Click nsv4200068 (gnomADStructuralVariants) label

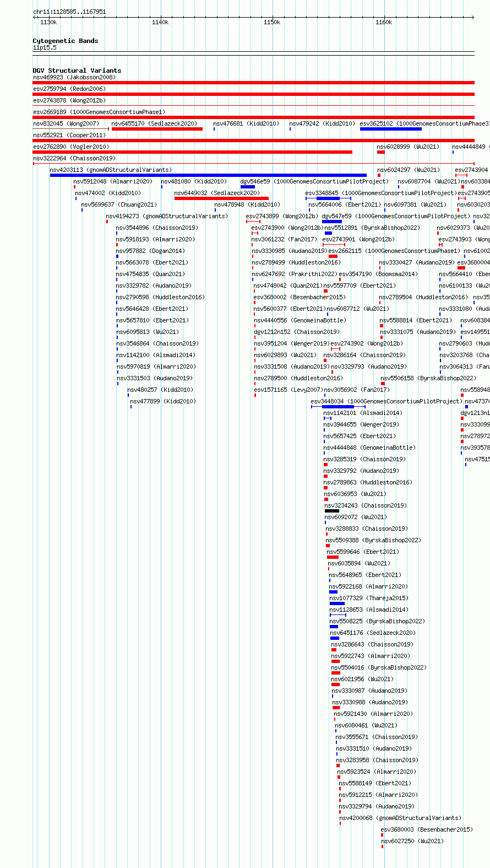400,818
